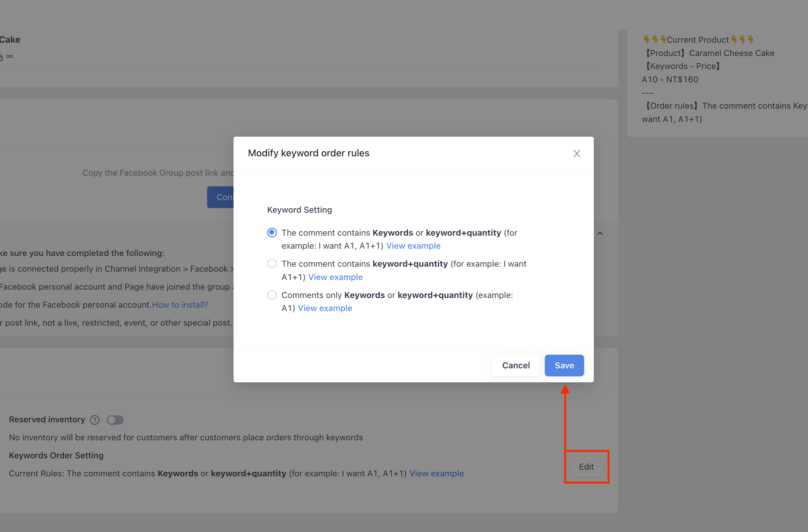The height and width of the screenshot is (532, 808).
Task: Click the Current Product header text
Action: pos(697,40)
